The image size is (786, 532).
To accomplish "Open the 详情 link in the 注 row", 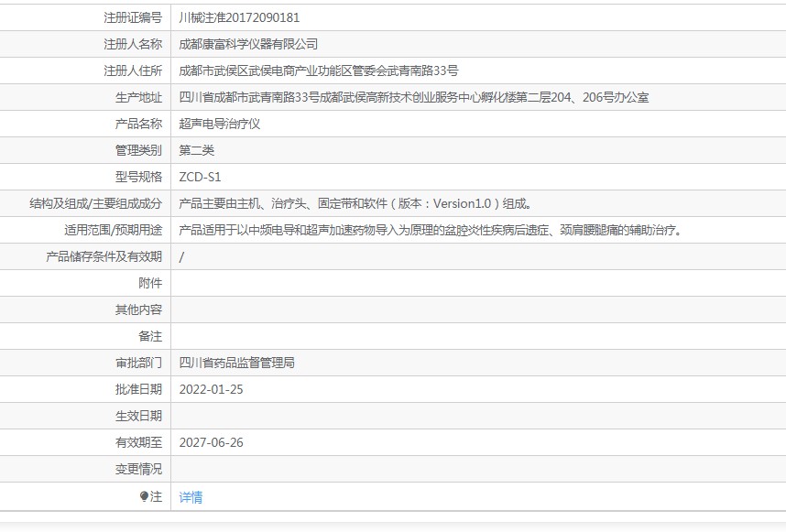I will [191, 497].
